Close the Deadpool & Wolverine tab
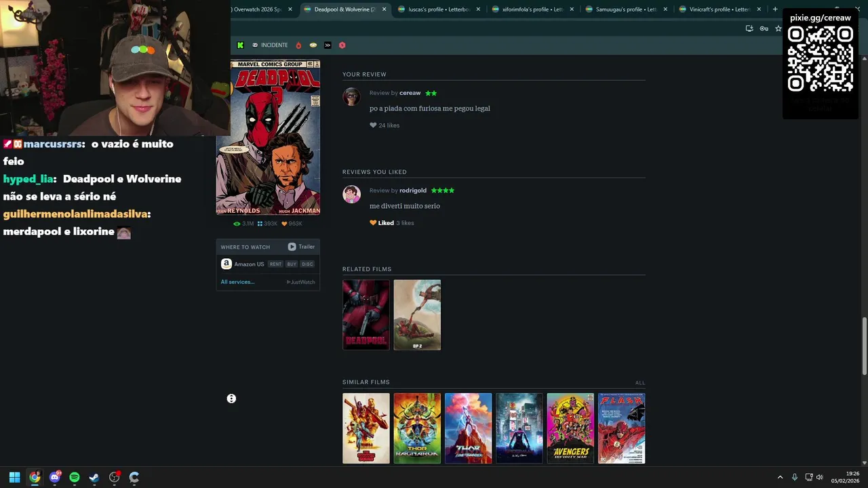This screenshot has width=868, height=488. [x=384, y=9]
